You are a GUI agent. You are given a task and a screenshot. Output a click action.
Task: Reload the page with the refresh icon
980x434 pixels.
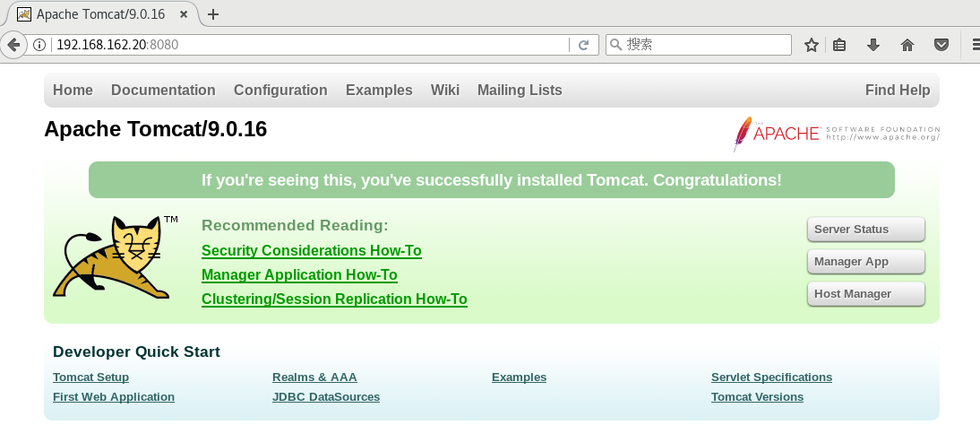coord(584,45)
